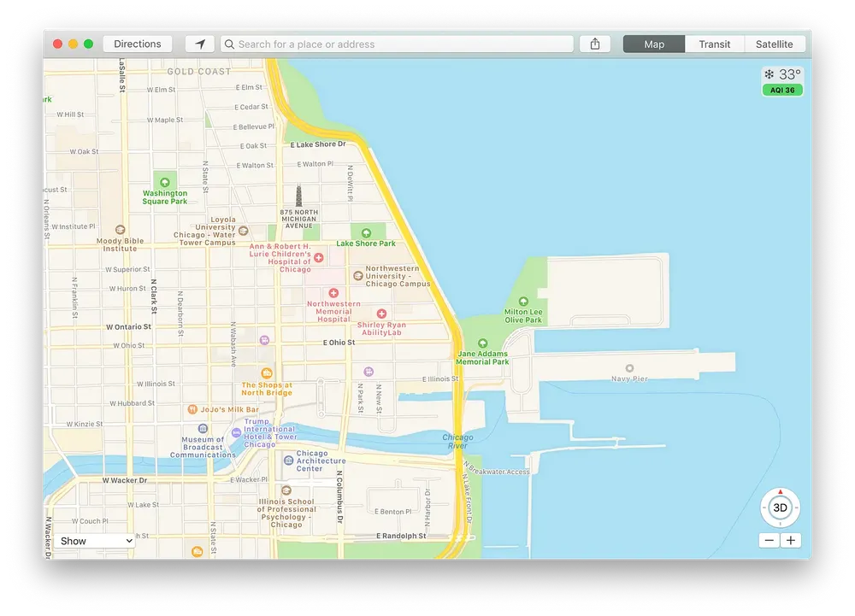This screenshot has width=855, height=616.
Task: Open the Share menu icon
Action: pyautogui.click(x=595, y=44)
